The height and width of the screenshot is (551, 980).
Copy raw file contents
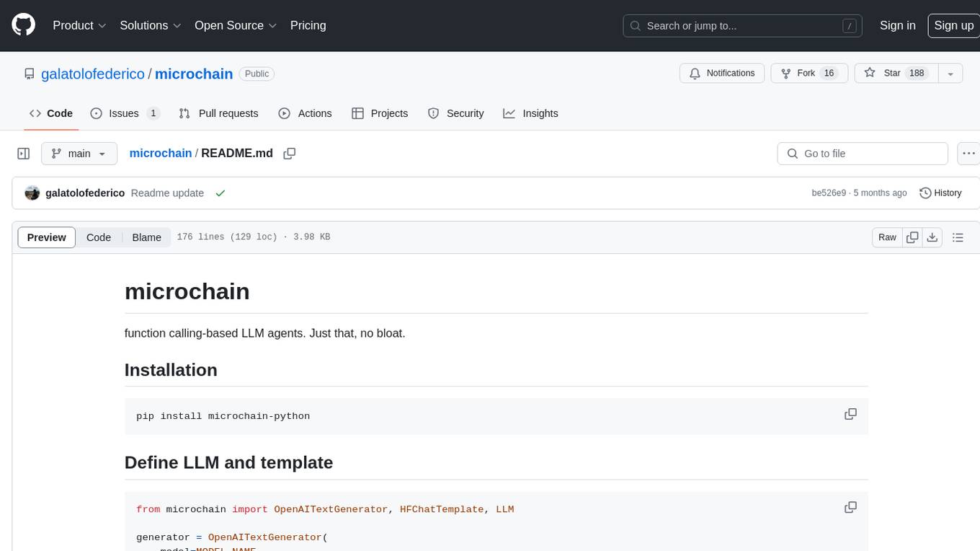click(912, 237)
